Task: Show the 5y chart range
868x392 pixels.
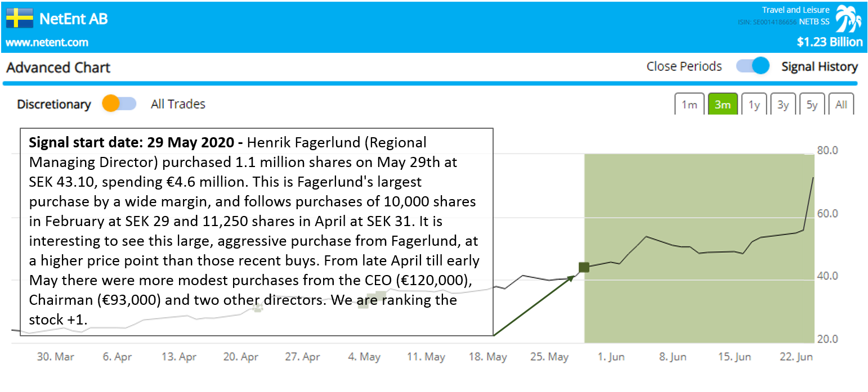Action: [812, 105]
